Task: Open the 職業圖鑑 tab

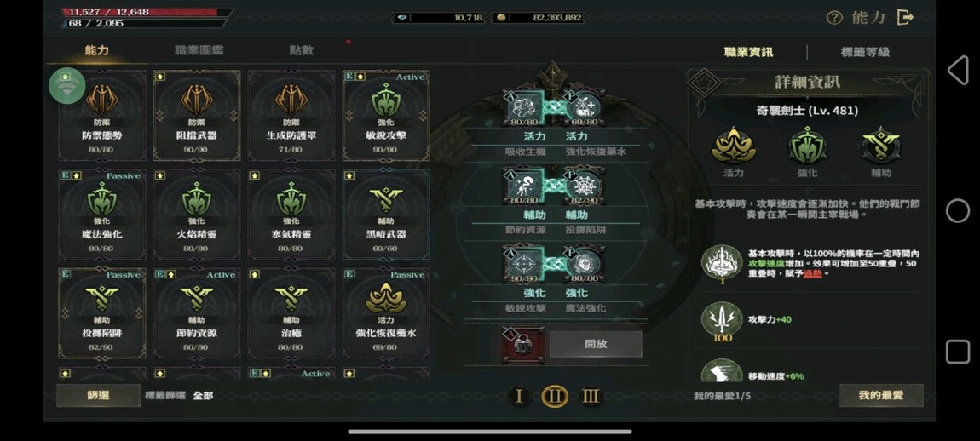Action: tap(199, 50)
